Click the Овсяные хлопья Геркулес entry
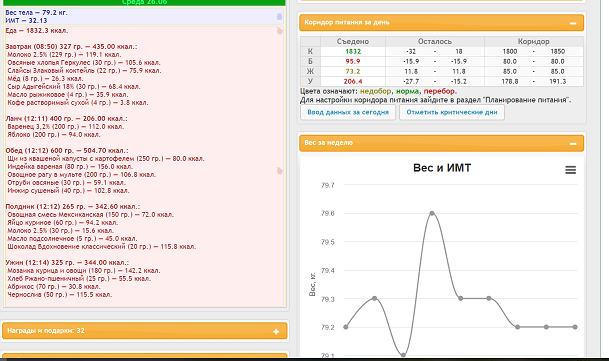The height and width of the screenshot is (361, 609). pyautogui.click(x=84, y=63)
